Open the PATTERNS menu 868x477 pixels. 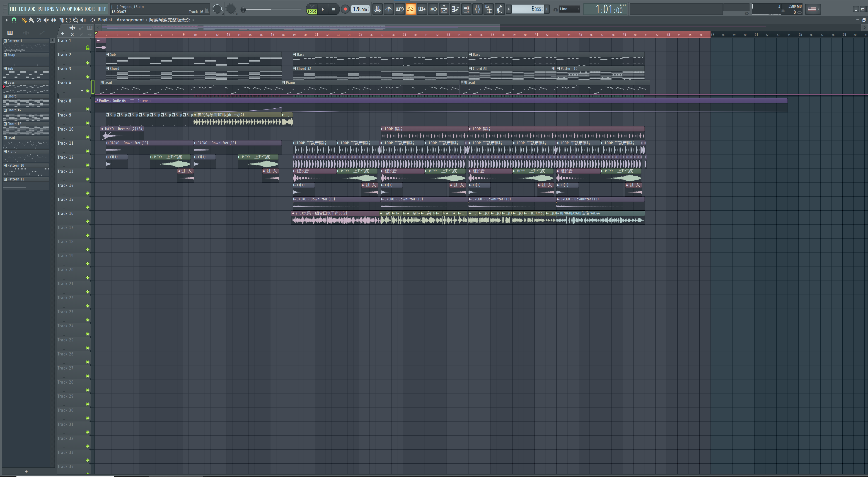pyautogui.click(x=46, y=9)
